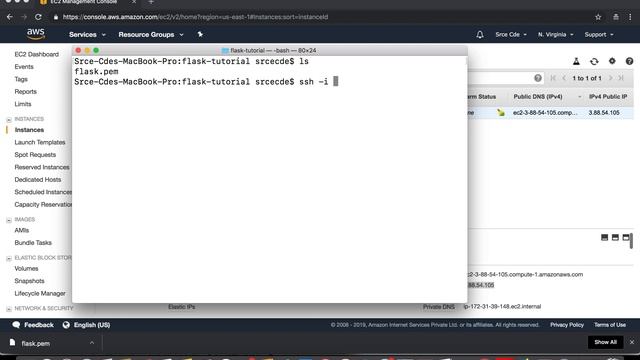Collapse the IMAGES sidebar section
640x360 pixels.
tap(9, 220)
